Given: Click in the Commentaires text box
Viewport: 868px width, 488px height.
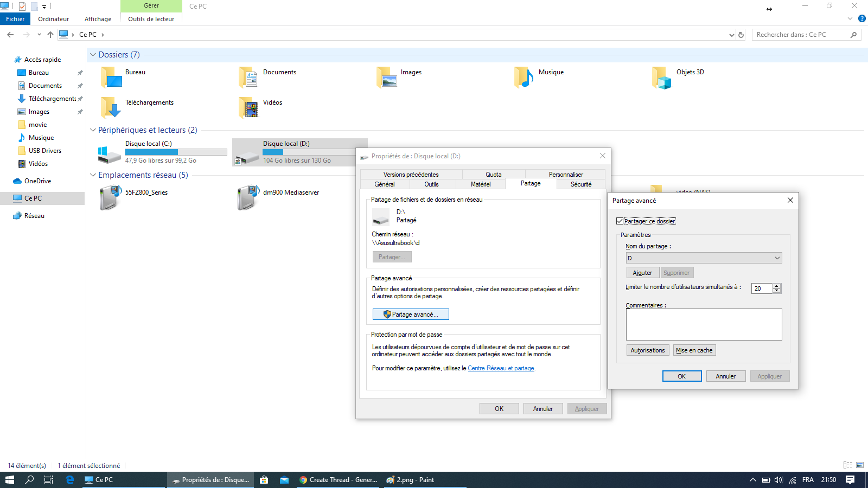Looking at the screenshot, I should click(704, 324).
